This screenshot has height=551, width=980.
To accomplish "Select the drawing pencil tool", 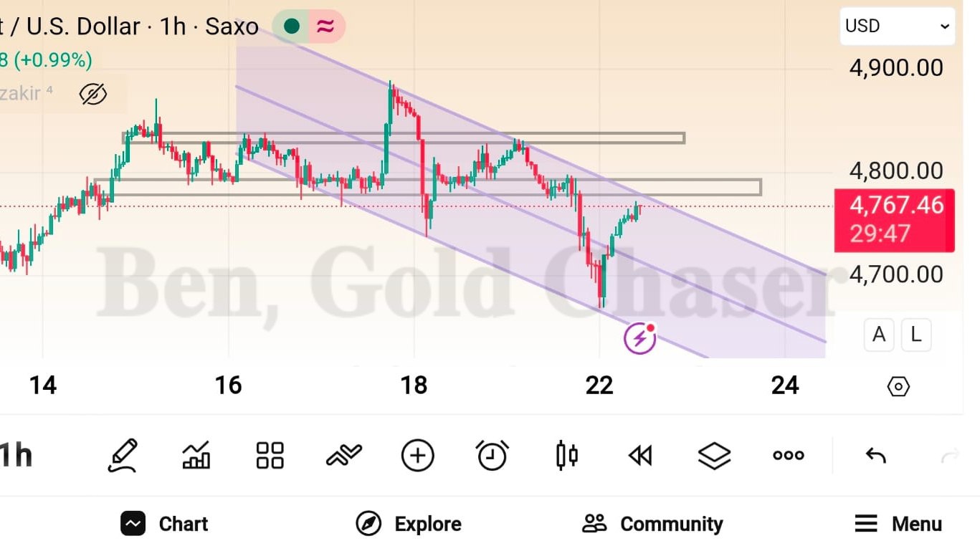I will (123, 455).
